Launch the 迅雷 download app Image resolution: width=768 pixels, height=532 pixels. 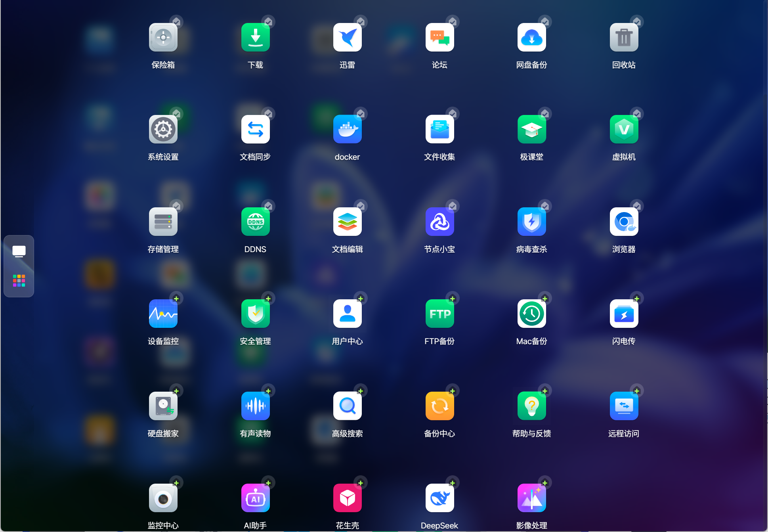pos(347,37)
